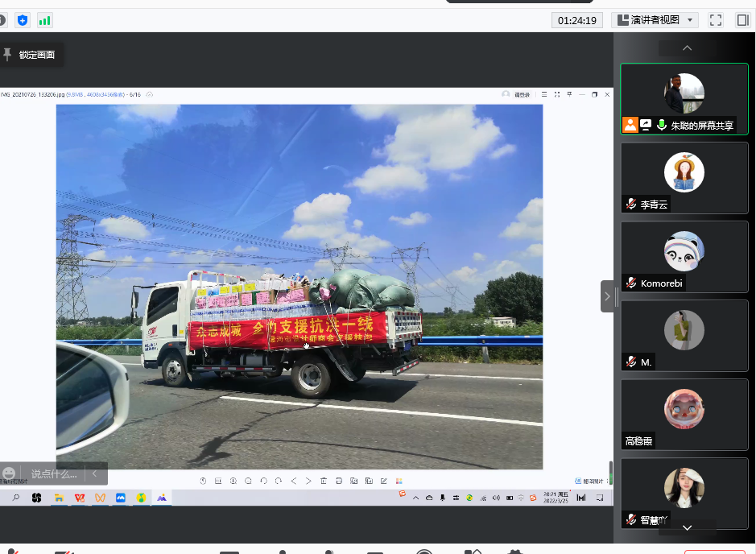Click the meeting timer 01:24:19
The height and width of the screenshot is (554, 756).
[x=577, y=20]
